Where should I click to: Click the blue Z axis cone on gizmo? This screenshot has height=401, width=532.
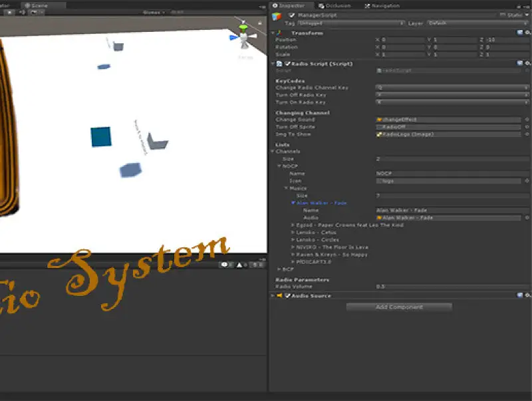tap(233, 38)
